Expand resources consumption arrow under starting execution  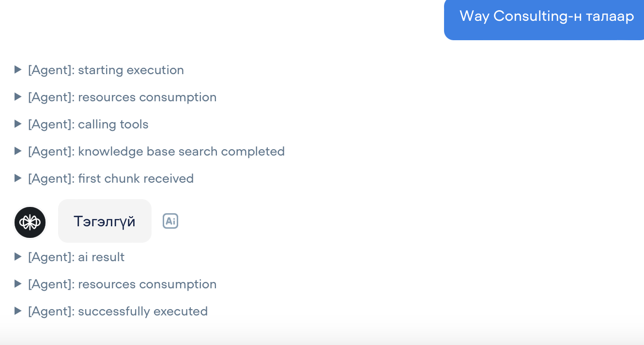tap(18, 97)
